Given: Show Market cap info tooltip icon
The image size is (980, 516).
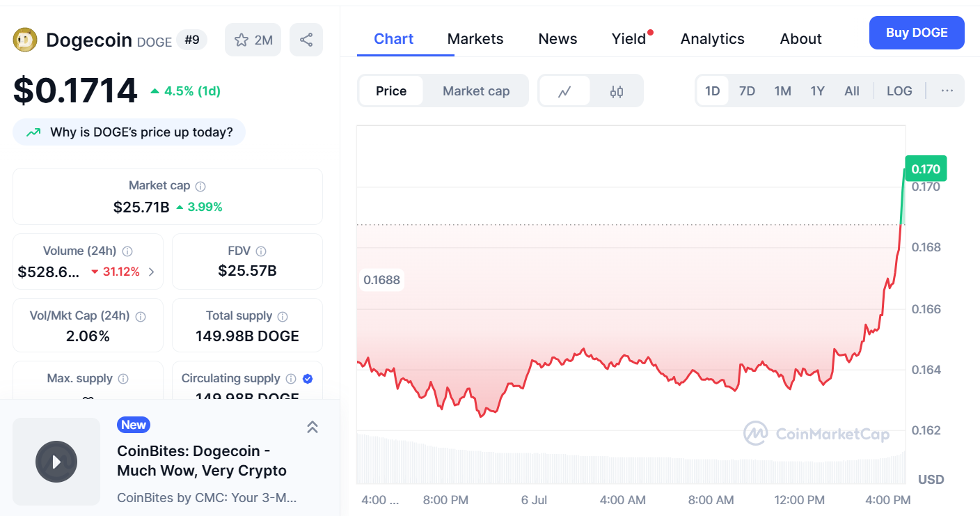Looking at the screenshot, I should coord(200,187).
